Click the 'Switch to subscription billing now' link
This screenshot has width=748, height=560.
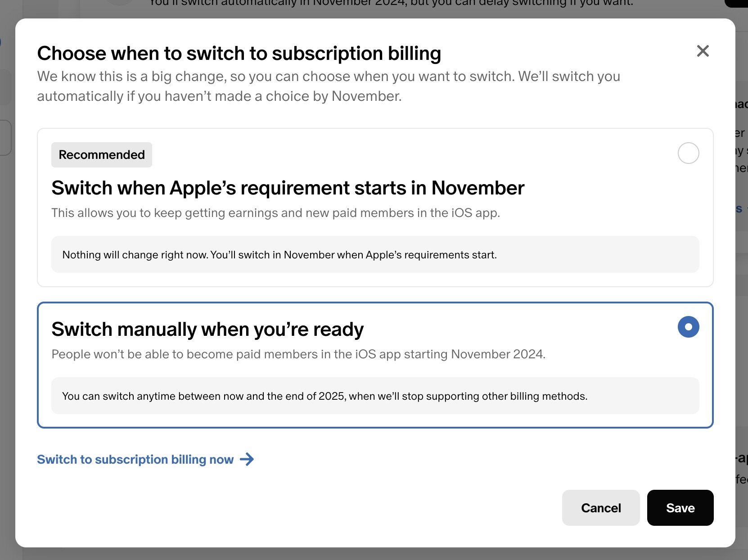point(135,459)
